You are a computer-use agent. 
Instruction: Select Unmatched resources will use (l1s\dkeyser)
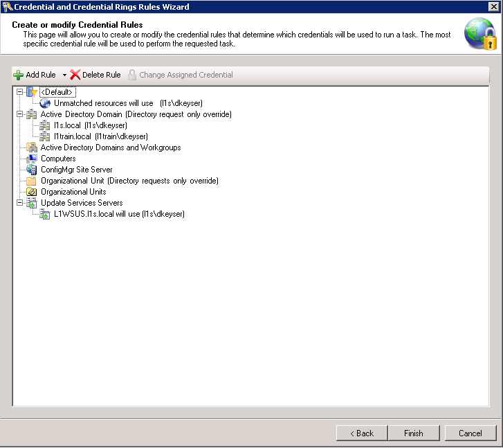(128, 103)
